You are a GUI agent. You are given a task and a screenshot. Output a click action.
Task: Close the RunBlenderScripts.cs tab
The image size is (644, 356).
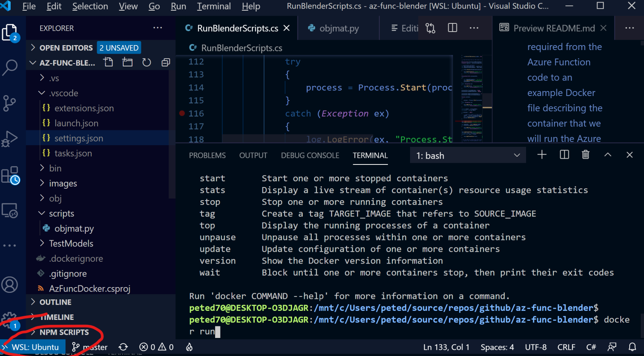click(x=287, y=28)
